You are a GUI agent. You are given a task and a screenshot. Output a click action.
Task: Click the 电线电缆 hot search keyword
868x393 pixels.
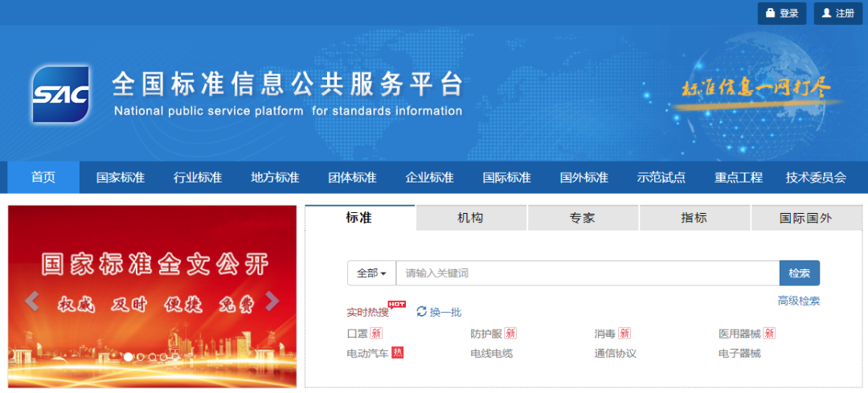click(x=492, y=353)
